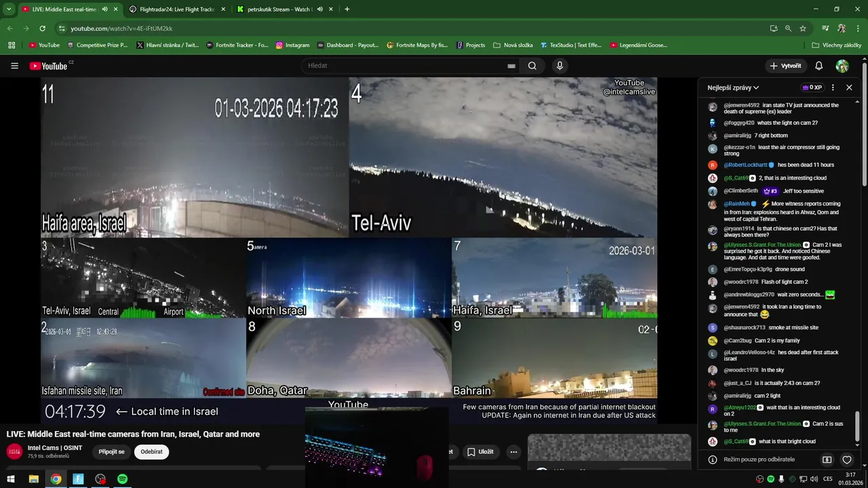This screenshot has height=488, width=868.
Task: Go back to the previous page
Action: [x=9, y=28]
